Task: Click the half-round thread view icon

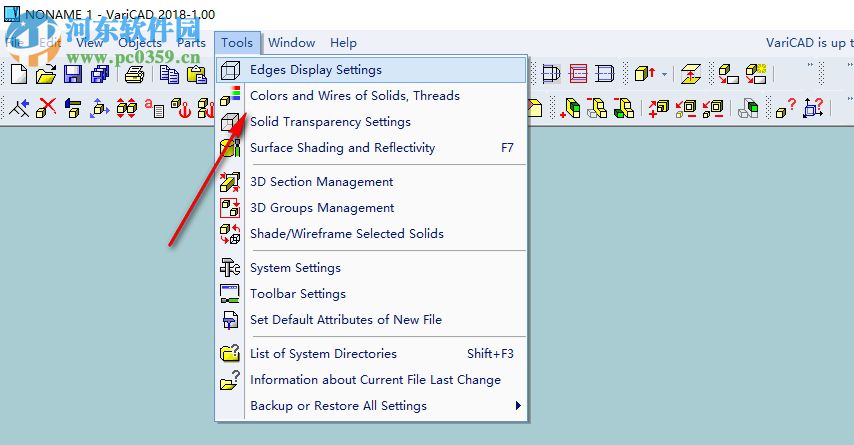Action: 551,74
